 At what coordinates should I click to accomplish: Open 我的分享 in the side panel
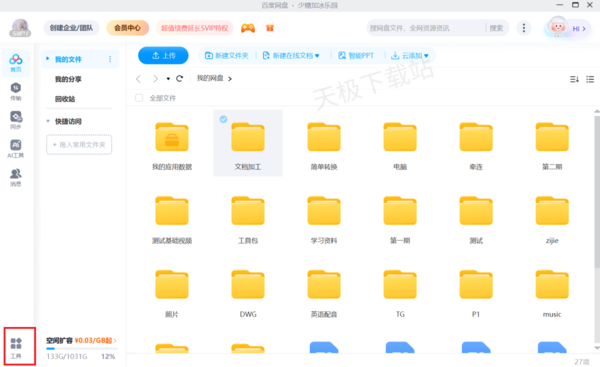(68, 79)
